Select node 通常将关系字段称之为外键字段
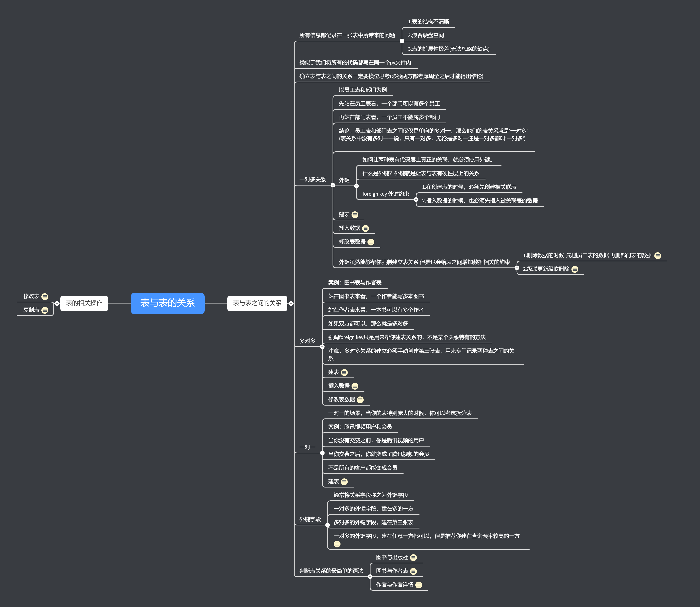This screenshot has height=607, width=700. point(370,495)
